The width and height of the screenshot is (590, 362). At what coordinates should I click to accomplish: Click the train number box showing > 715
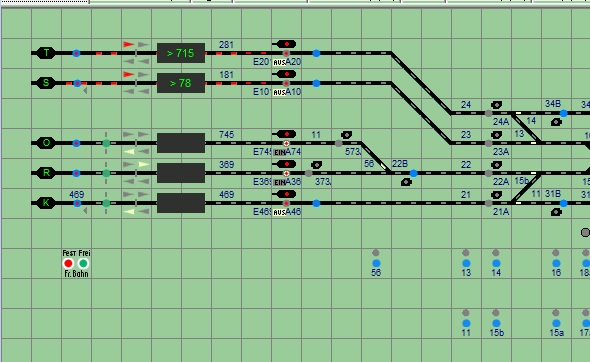pyautogui.click(x=181, y=53)
